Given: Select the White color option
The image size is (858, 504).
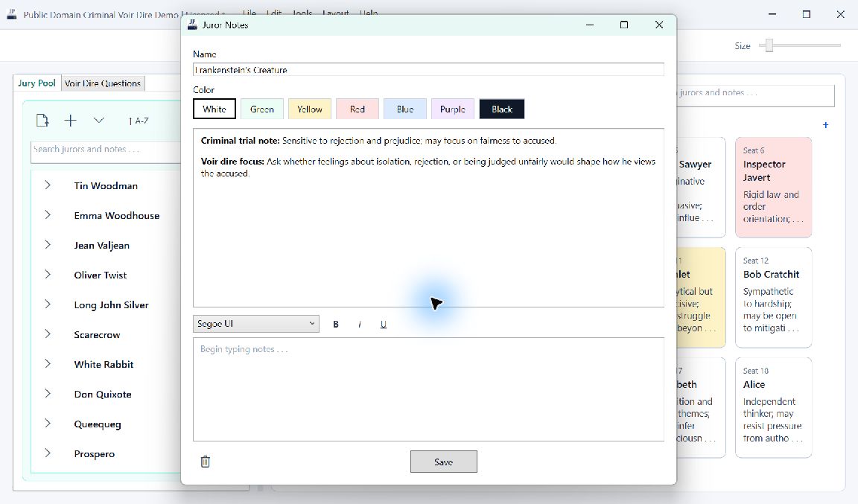Looking at the screenshot, I should [214, 109].
